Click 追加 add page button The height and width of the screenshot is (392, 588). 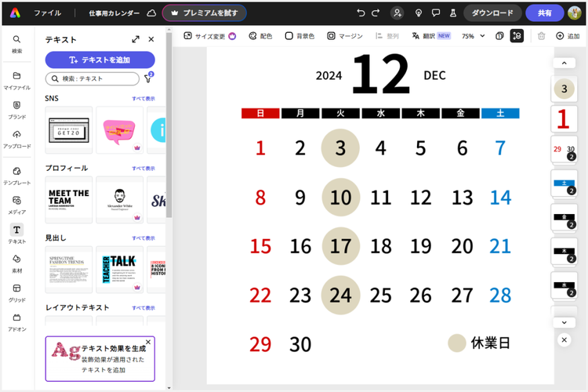[568, 36]
